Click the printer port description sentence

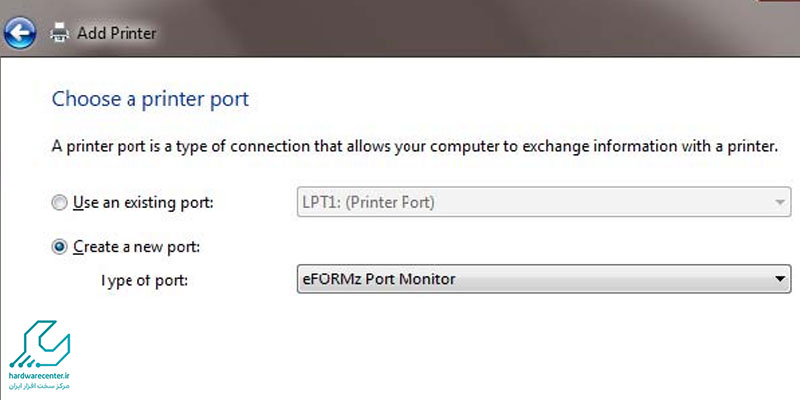[415, 147]
